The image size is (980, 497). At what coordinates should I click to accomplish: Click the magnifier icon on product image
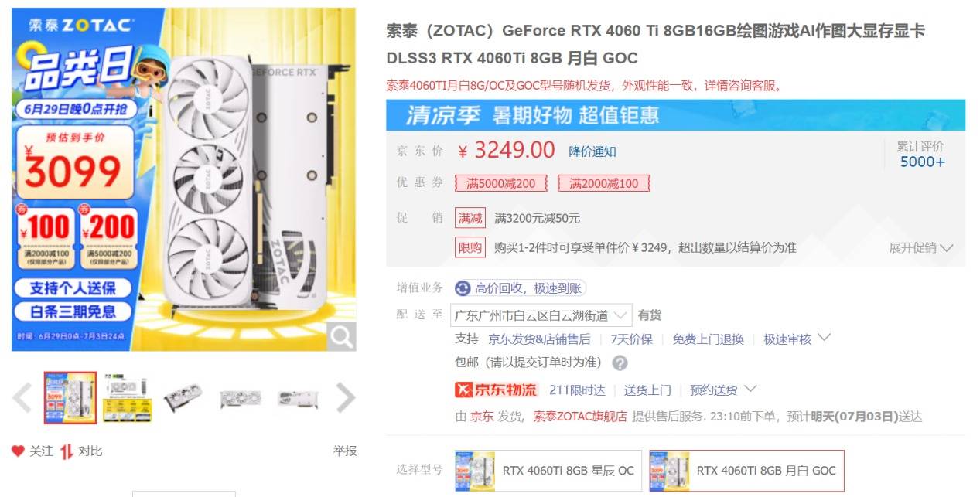click(x=340, y=336)
